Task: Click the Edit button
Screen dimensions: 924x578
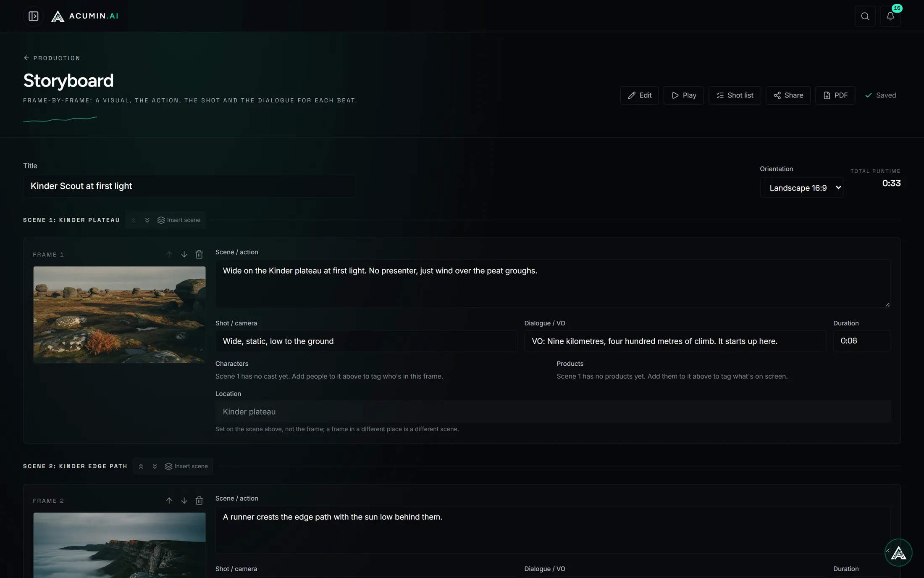Action: 639,95
